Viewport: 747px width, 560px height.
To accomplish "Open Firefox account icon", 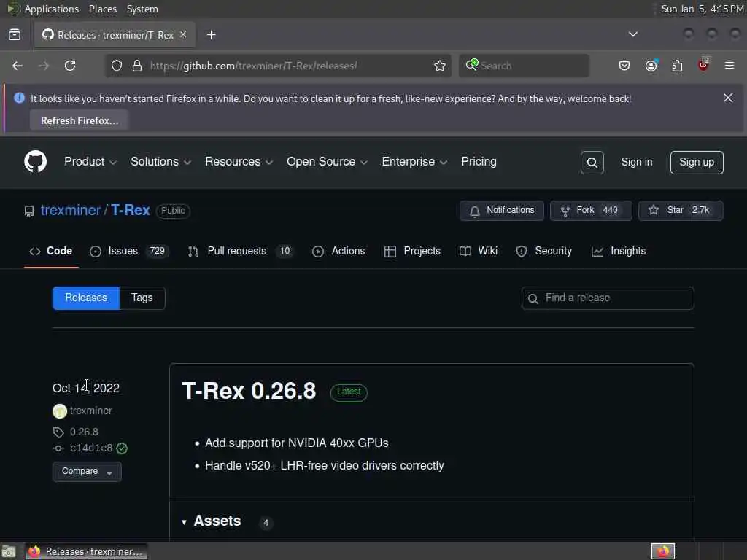I will [x=651, y=66].
